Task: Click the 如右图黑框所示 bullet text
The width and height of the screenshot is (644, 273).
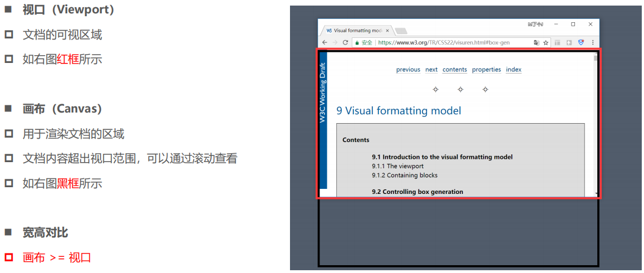Action: pos(62,183)
